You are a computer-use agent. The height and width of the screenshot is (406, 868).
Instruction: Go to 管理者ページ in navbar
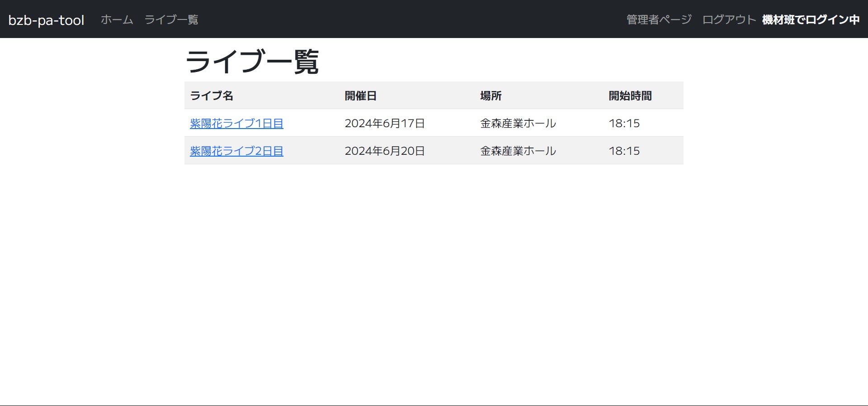click(659, 19)
